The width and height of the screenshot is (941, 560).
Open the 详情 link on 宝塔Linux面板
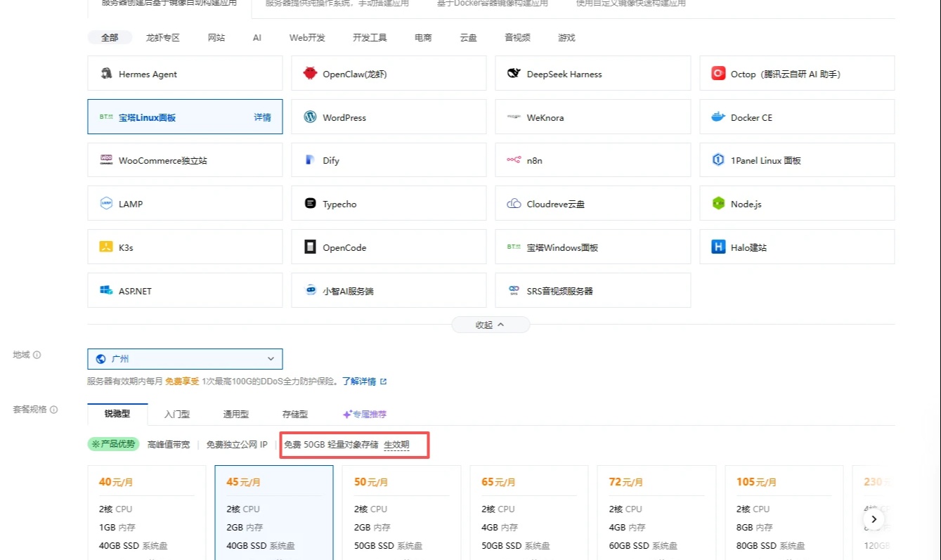tap(263, 117)
